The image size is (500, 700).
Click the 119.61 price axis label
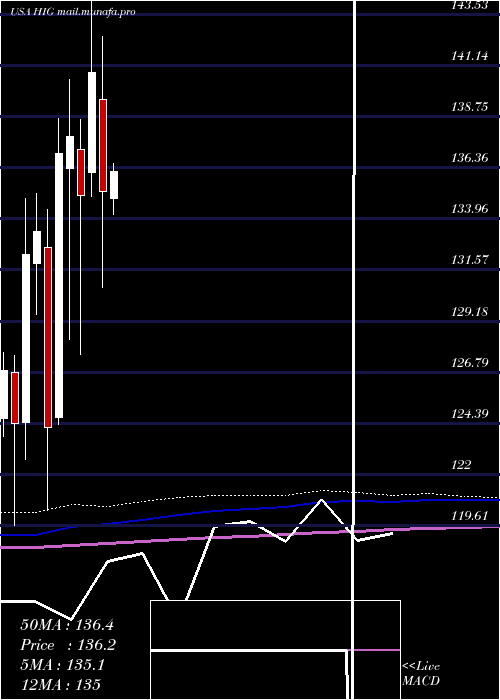point(470,516)
